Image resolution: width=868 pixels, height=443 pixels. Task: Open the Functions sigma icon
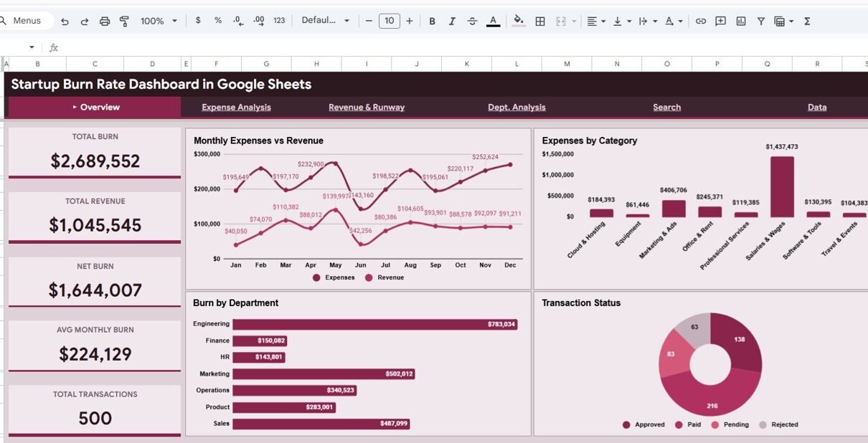[x=807, y=22]
